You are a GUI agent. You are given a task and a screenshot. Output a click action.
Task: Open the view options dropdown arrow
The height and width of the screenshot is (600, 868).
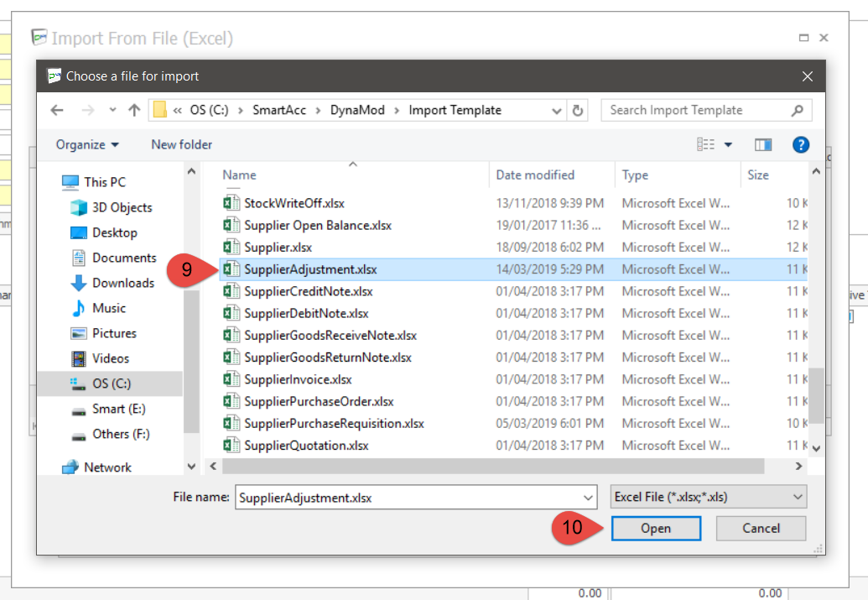pyautogui.click(x=728, y=144)
